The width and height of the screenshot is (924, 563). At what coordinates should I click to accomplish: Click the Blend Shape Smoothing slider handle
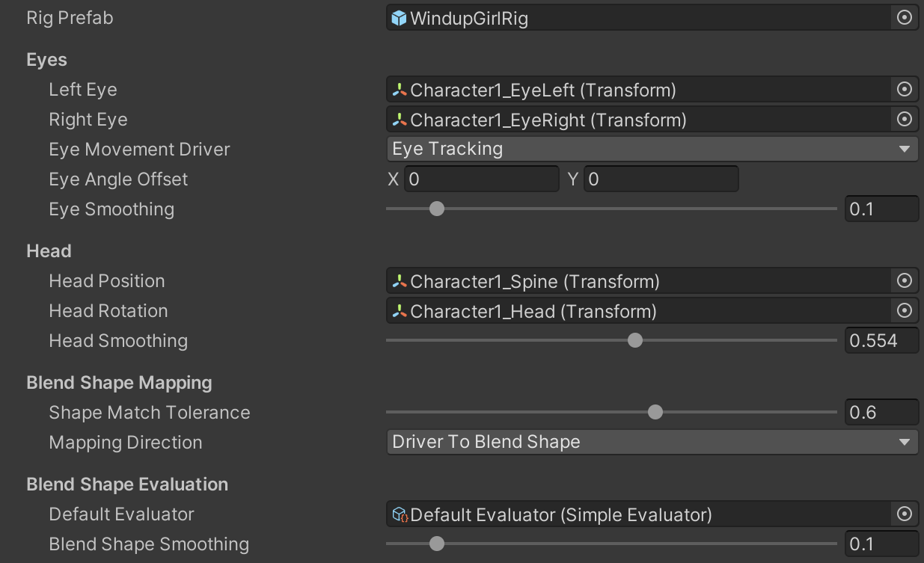[x=437, y=544]
